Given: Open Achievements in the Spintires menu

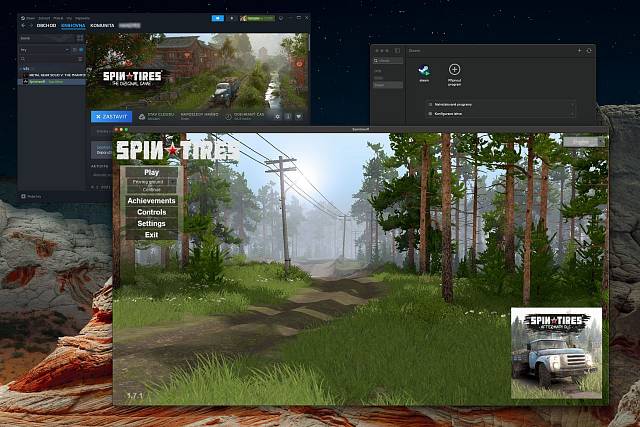Looking at the screenshot, I should 151,201.
